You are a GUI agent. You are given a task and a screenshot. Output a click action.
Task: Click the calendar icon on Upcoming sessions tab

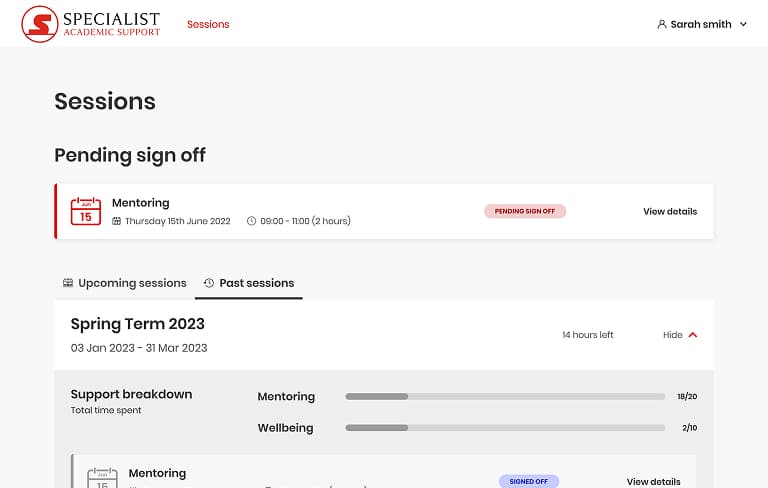tap(68, 283)
